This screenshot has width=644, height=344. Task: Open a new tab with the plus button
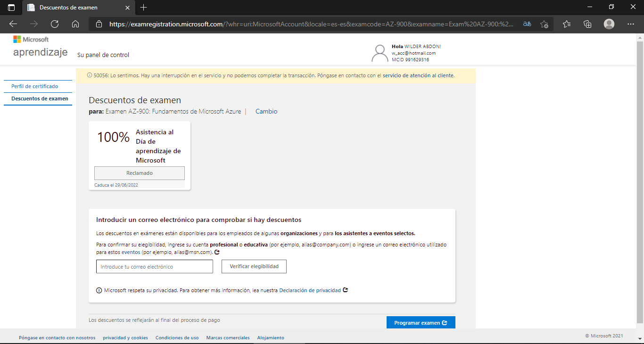coord(143,8)
